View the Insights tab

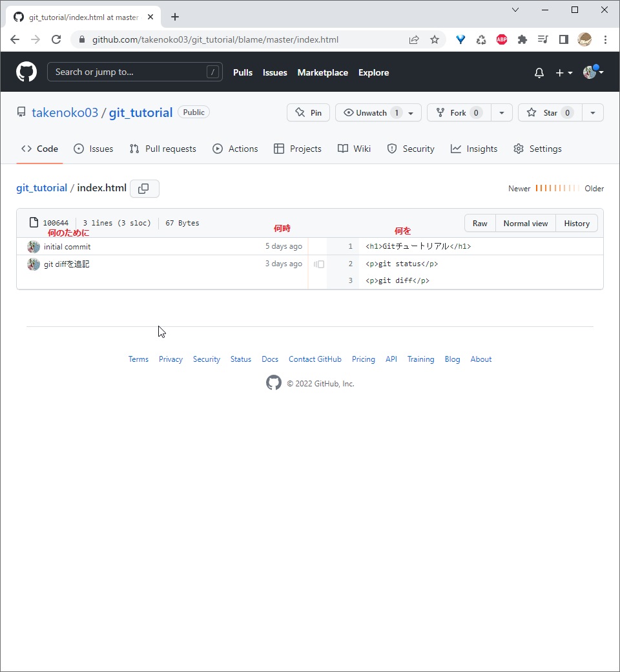474,149
